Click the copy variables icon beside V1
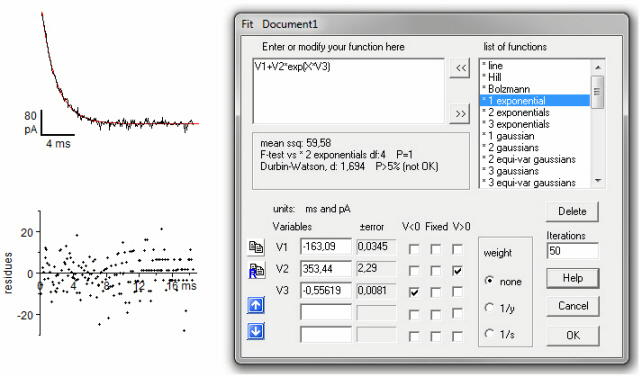This screenshot has height=377, width=642. (x=256, y=247)
